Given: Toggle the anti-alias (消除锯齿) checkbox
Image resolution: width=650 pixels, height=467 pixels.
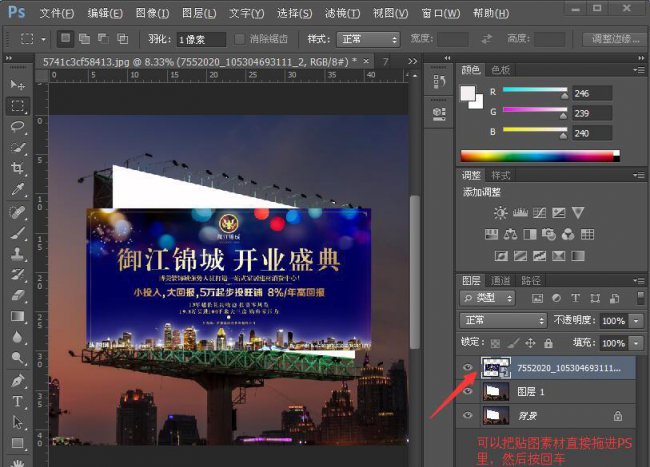Looking at the screenshot, I should [x=239, y=39].
